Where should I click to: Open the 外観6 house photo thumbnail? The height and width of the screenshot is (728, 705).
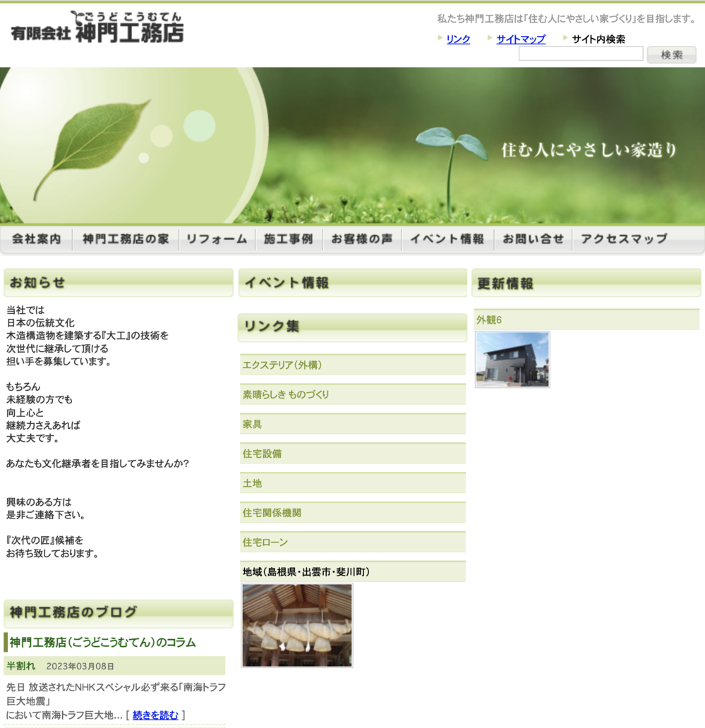click(x=512, y=359)
